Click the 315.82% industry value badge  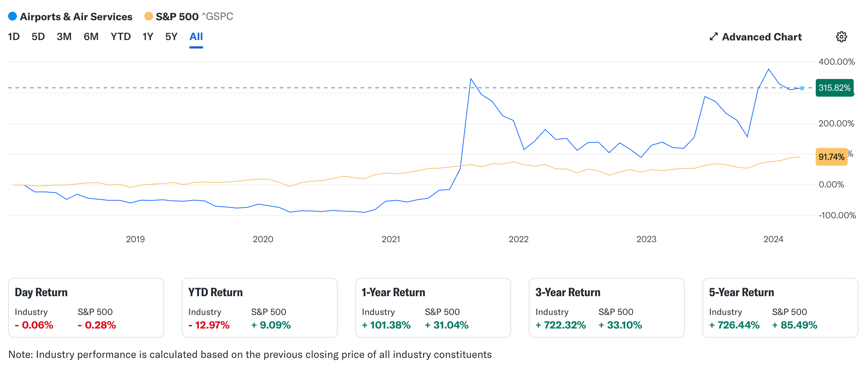coord(834,88)
